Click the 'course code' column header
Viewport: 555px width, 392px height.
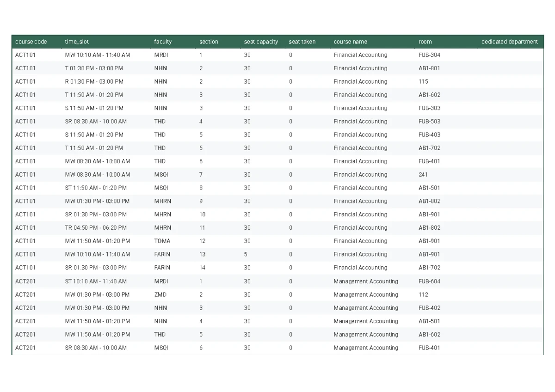31,42
